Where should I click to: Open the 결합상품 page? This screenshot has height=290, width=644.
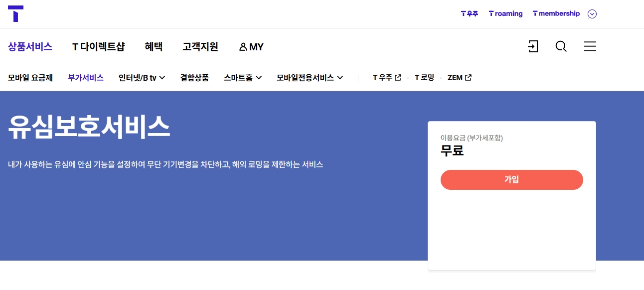[194, 78]
